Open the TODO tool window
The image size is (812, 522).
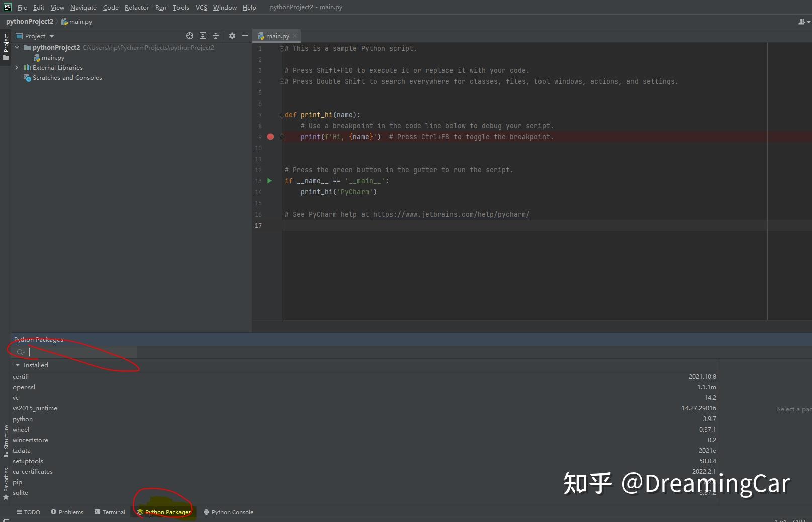[x=28, y=512]
